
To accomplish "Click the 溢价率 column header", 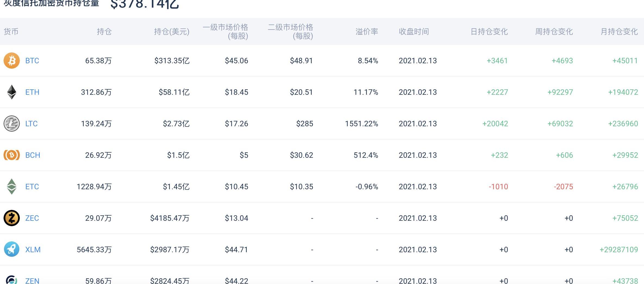I will [x=367, y=31].
